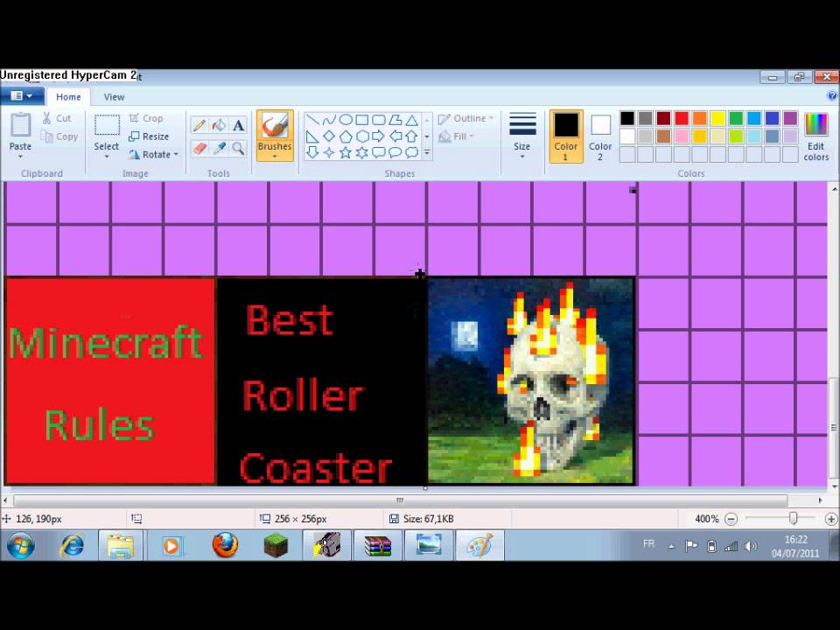Choose the Line shape

pyautogui.click(x=313, y=120)
